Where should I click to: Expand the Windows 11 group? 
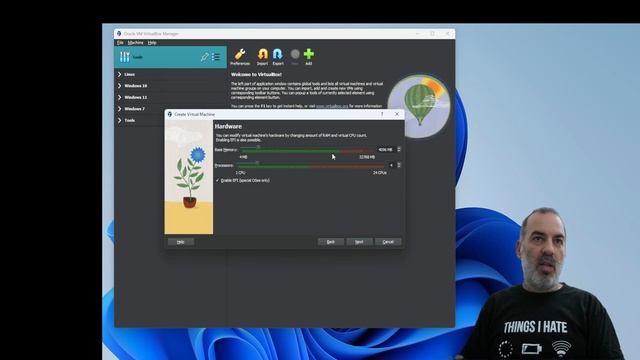[120, 97]
